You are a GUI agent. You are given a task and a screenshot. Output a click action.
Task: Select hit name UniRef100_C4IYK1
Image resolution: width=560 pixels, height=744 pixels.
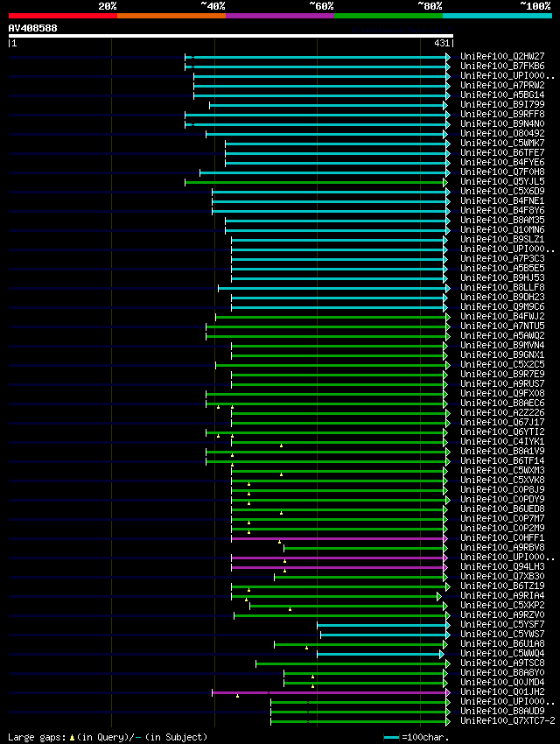tap(502, 441)
